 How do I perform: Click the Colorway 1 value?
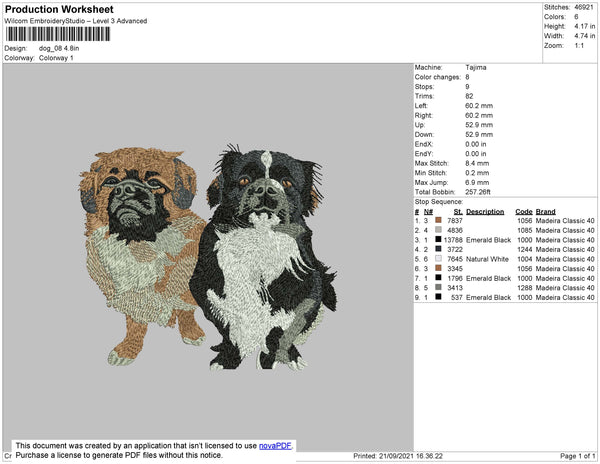56,58
